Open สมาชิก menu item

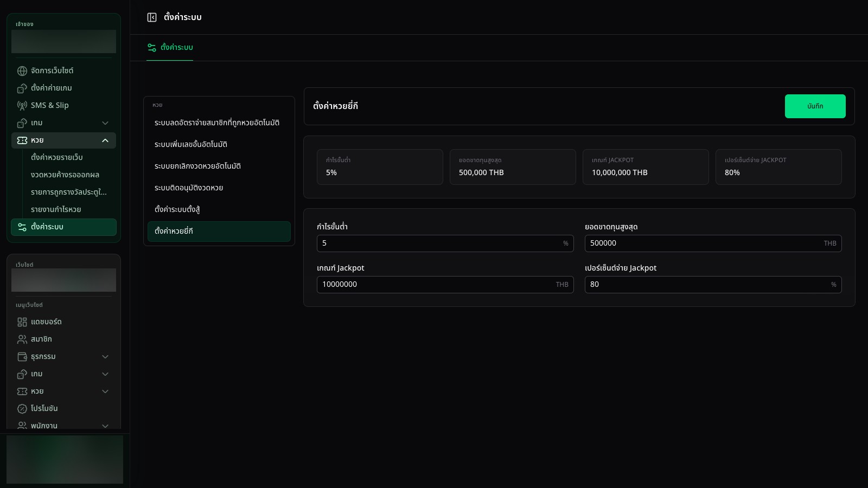[x=63, y=339]
